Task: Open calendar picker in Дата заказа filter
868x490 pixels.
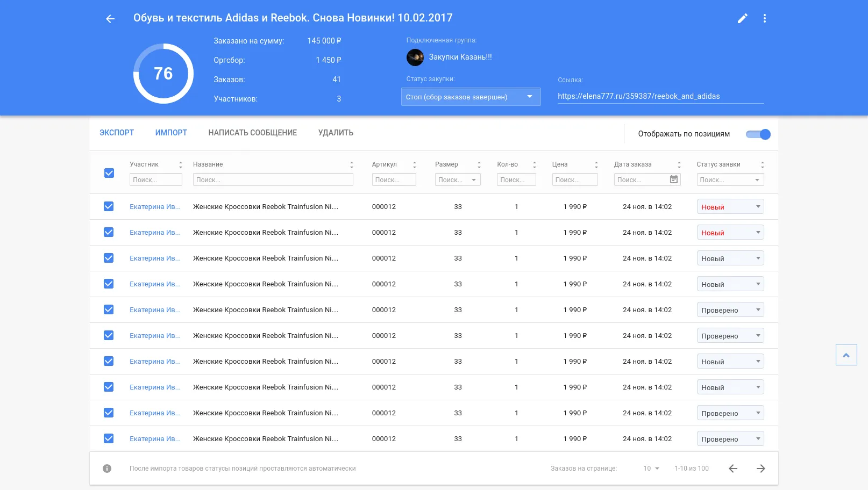Action: coord(674,179)
